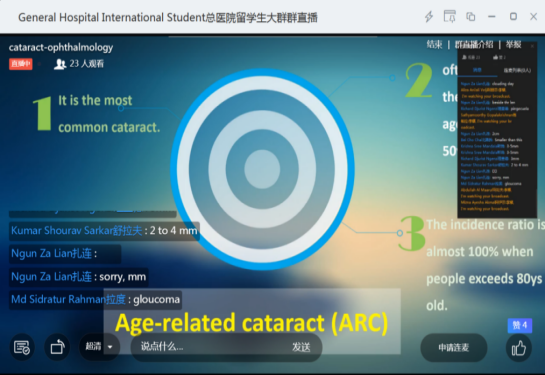
Task: Open the 群直播介绍 introduction link
Action: click(474, 44)
